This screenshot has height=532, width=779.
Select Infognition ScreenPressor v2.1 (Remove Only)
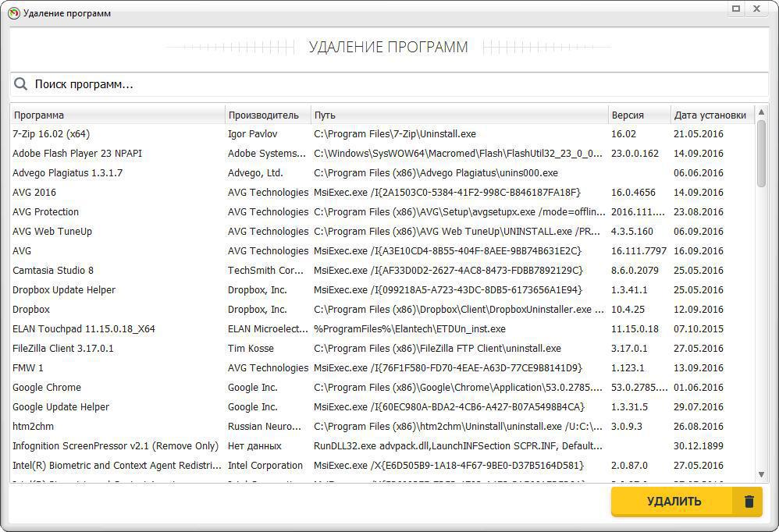(x=382, y=445)
